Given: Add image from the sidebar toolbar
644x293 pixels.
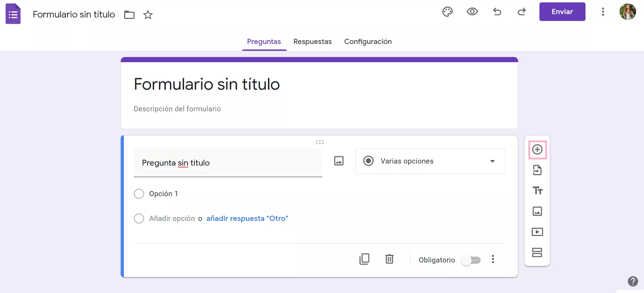Looking at the screenshot, I should coord(537,211).
